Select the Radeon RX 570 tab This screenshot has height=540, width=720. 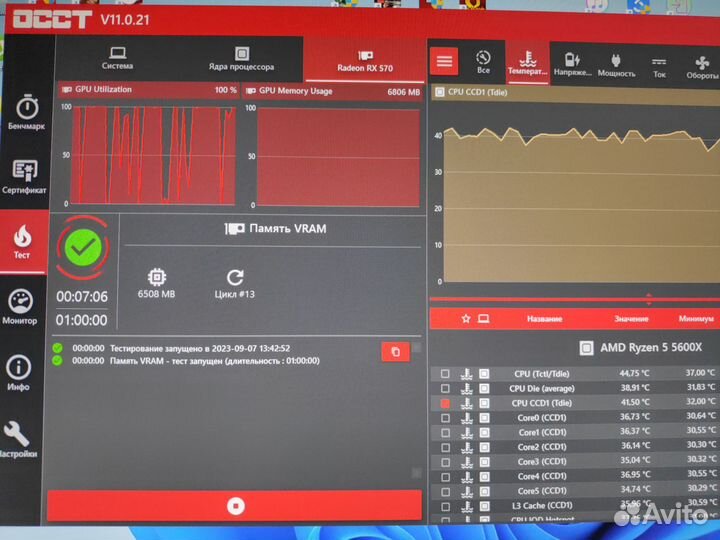point(365,61)
